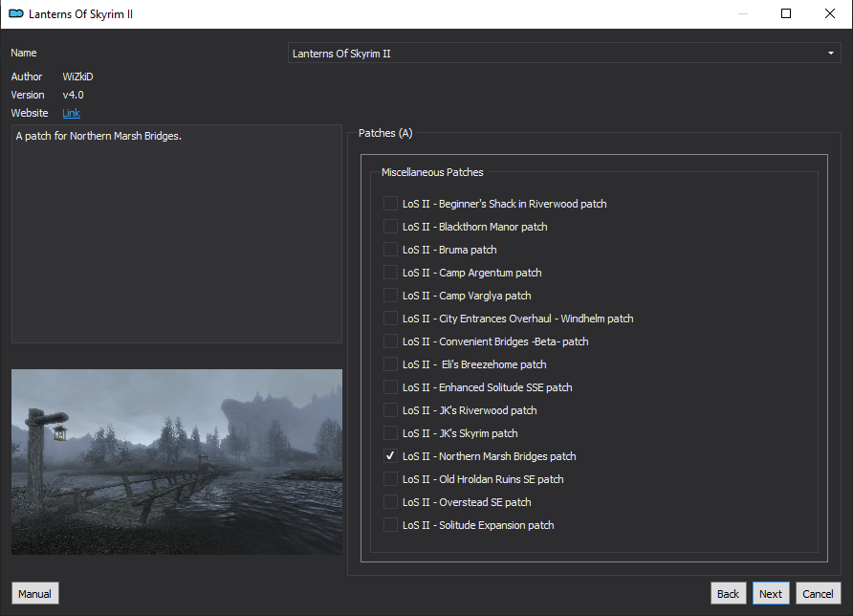This screenshot has width=853, height=616.
Task: Enable the Enhanced Solitude SSE patch
Action: point(390,386)
